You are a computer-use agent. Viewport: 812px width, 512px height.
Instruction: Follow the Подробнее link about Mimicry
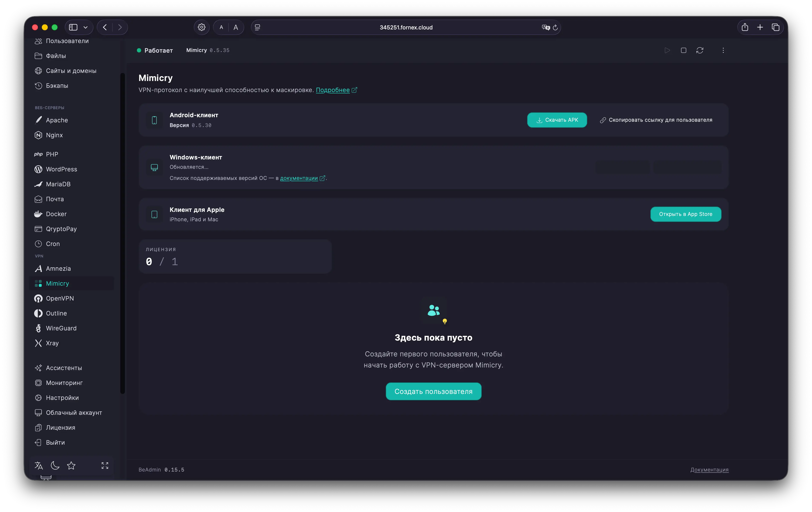coord(336,90)
